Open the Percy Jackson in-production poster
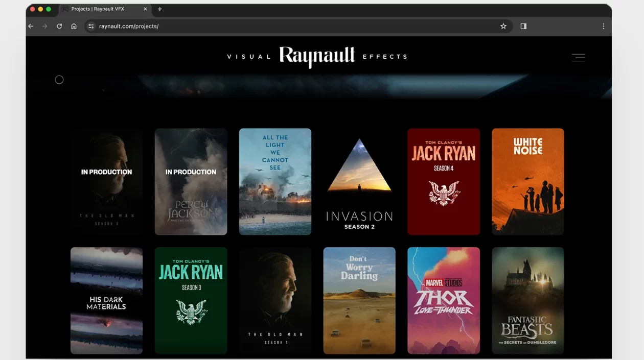 [x=191, y=181]
